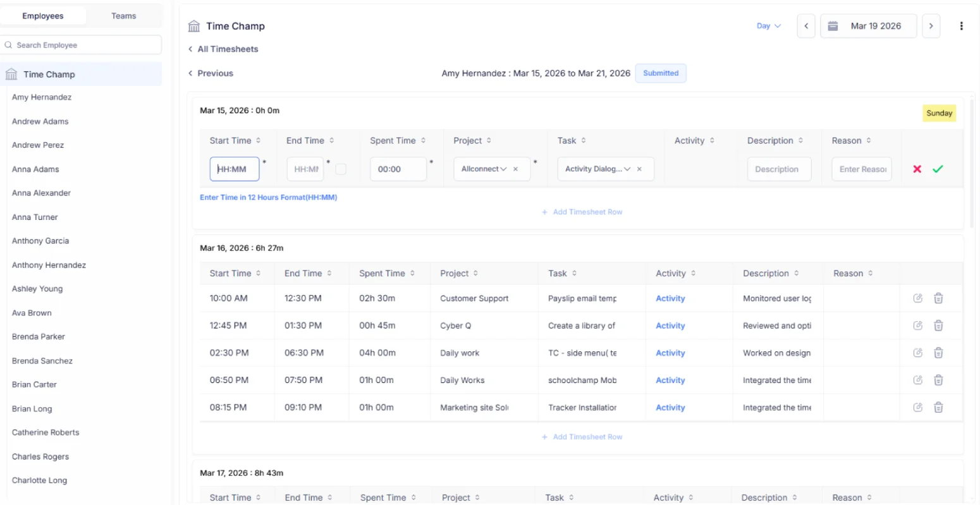980x505 pixels.
Task: Open the Day view dropdown
Action: [x=767, y=26]
